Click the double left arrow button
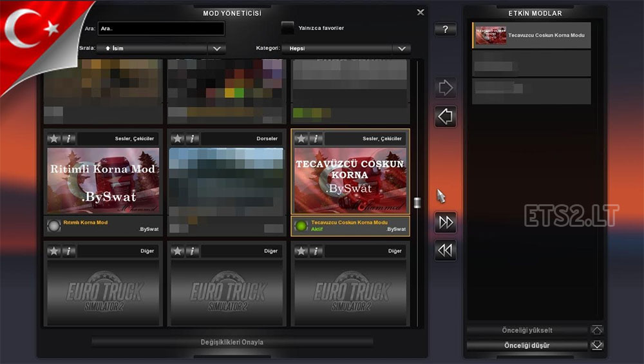This screenshot has width=644, height=364. click(x=445, y=250)
